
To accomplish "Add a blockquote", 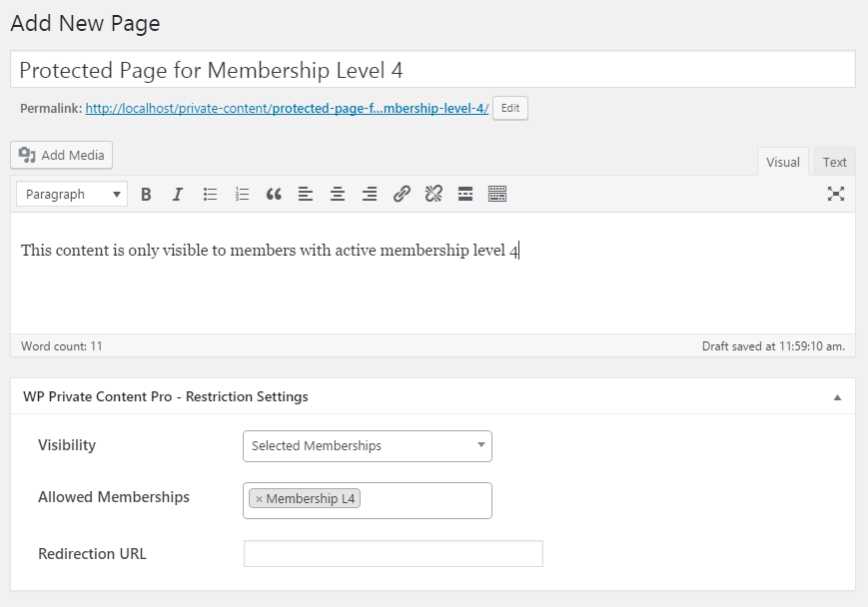I will click(274, 195).
